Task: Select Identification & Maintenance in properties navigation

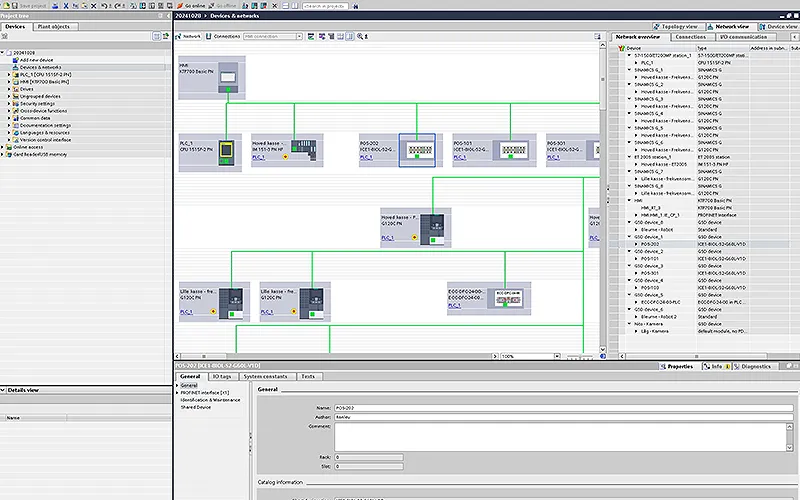Action: tap(210, 400)
